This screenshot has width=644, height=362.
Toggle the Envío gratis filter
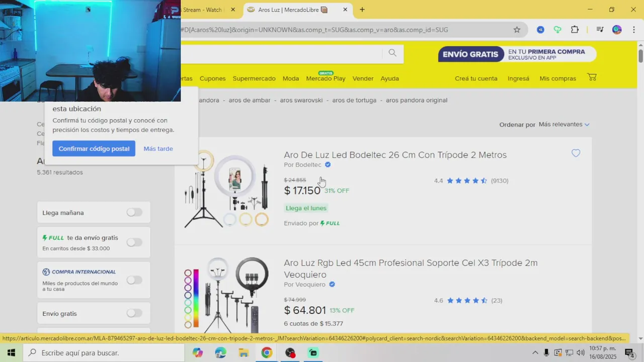click(134, 313)
